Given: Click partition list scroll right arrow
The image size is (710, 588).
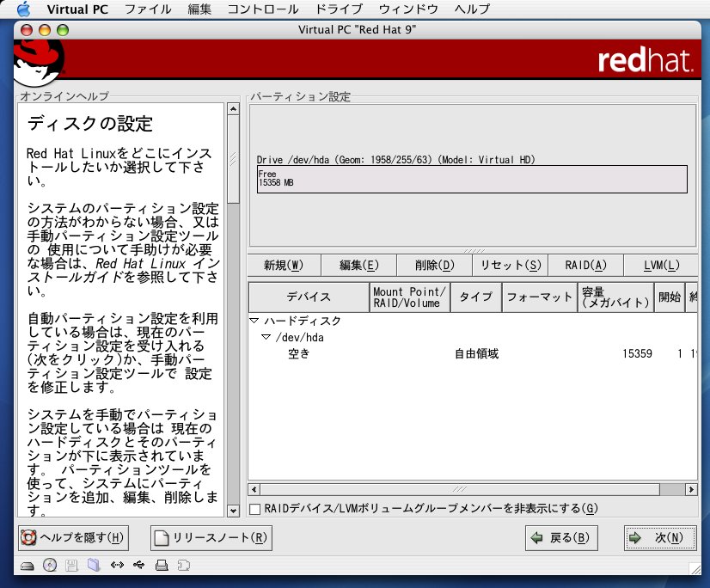Looking at the screenshot, I should click(691, 489).
